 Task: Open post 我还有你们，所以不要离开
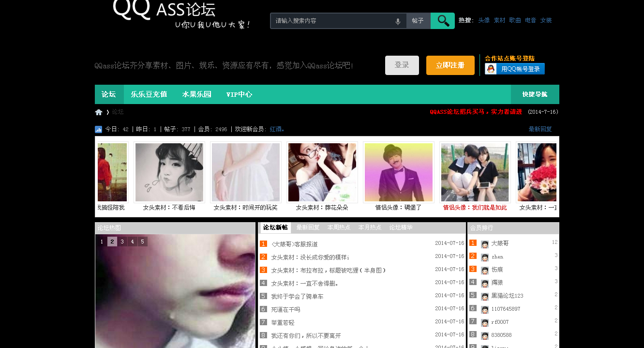(x=306, y=335)
